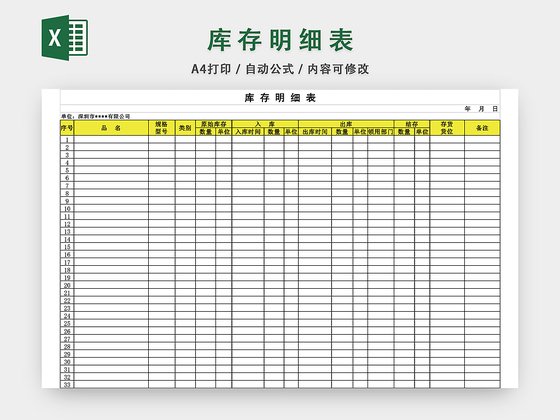560x420 pixels.
Task: Click 单位 under 出库
Action: coord(360,132)
